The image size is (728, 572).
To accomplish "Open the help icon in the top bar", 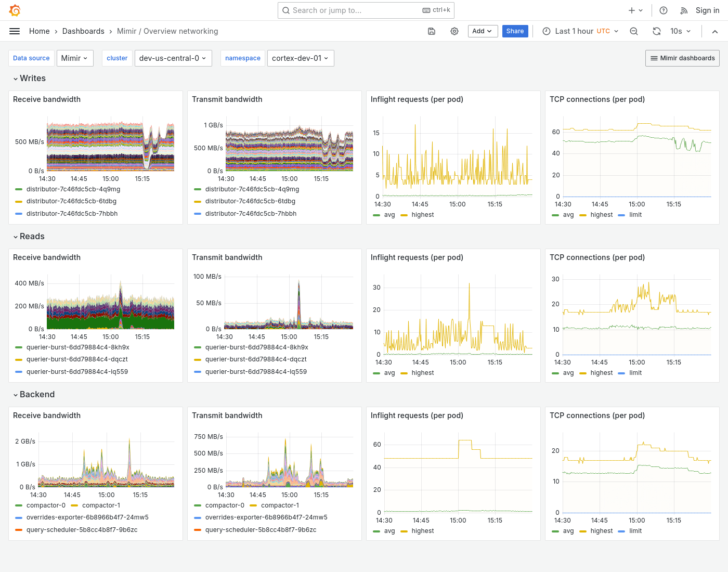I will click(x=663, y=10).
